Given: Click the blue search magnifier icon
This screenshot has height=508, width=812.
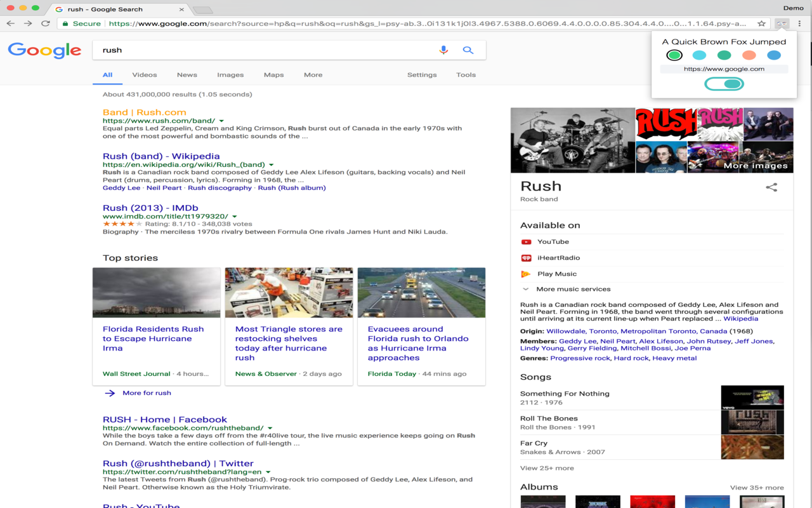Looking at the screenshot, I should coord(468,50).
